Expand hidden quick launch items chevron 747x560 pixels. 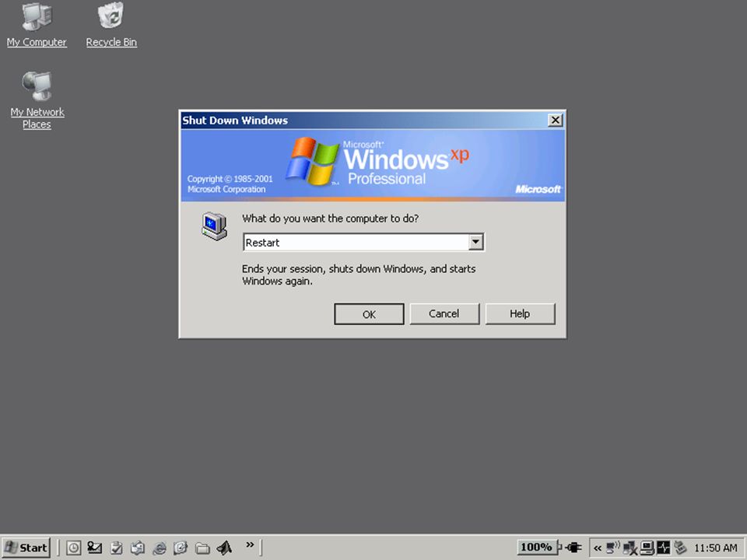pos(250,544)
